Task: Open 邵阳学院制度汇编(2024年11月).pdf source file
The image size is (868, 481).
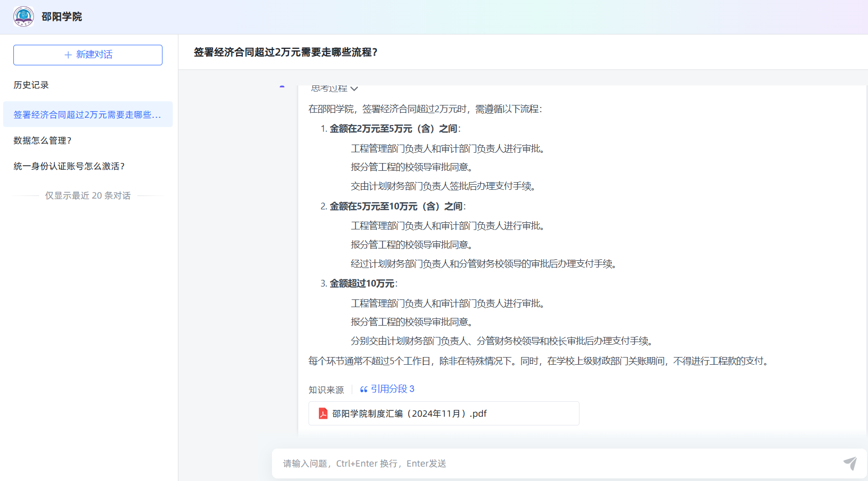Action: pos(409,414)
